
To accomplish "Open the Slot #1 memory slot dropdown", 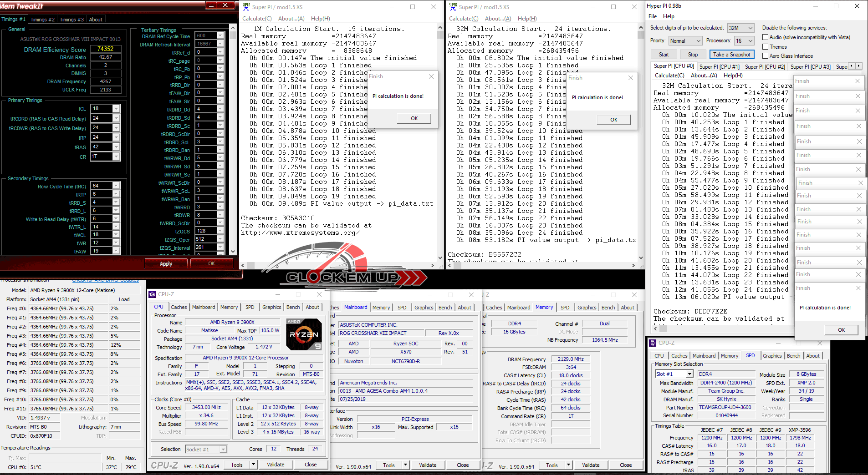I will [674, 374].
